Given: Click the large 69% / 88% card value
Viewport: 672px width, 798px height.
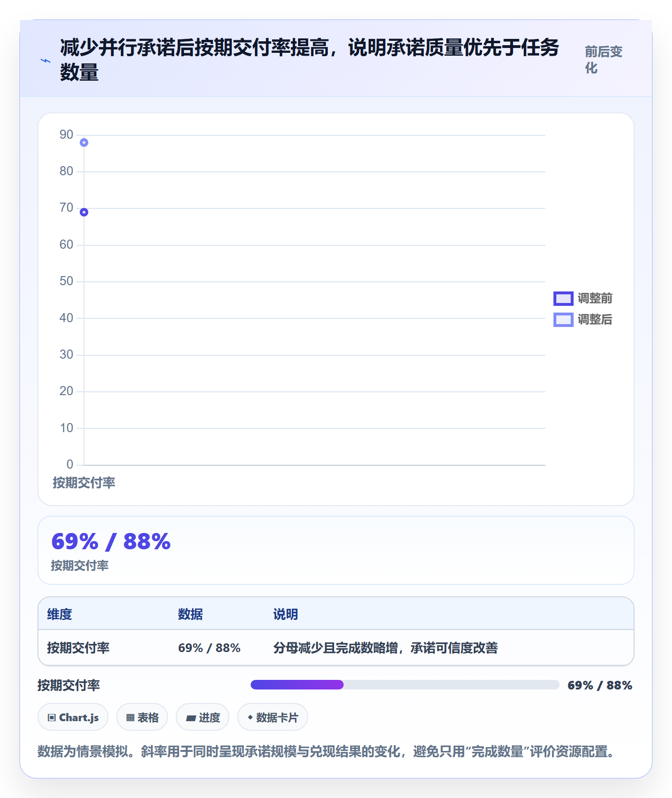Looking at the screenshot, I should 111,542.
